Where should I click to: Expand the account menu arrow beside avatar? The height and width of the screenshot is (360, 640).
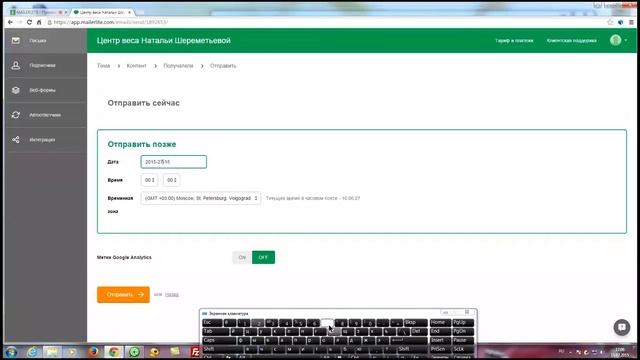(x=626, y=40)
